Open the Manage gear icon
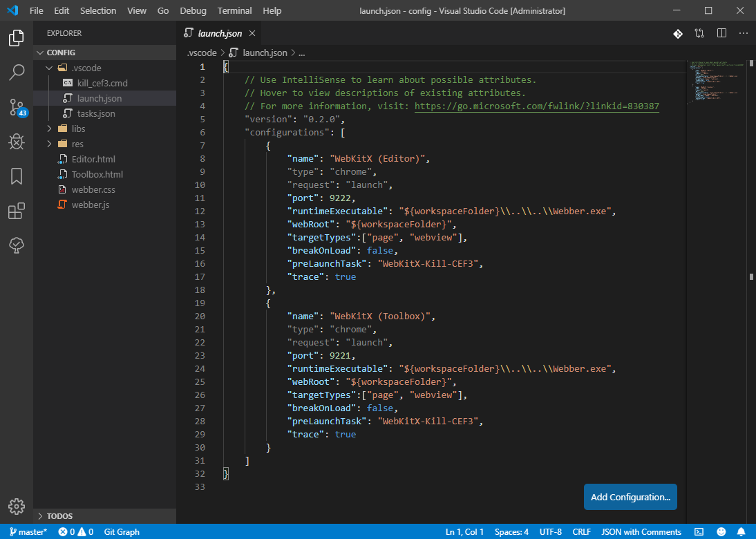756x539 pixels. click(17, 507)
